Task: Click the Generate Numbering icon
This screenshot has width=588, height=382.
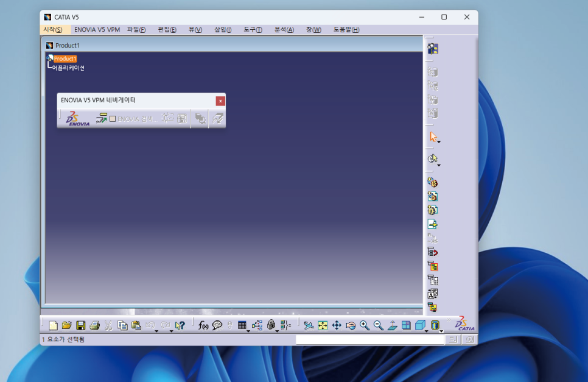Action: coord(432,266)
